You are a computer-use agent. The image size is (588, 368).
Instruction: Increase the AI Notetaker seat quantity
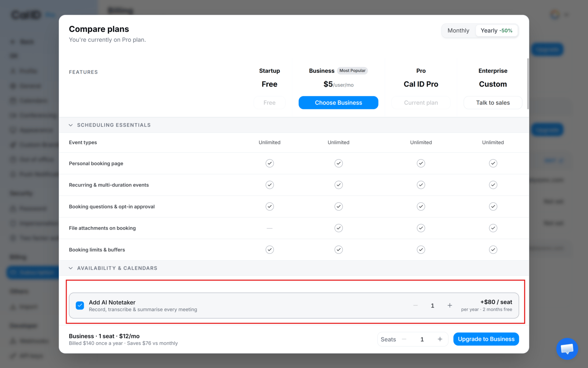449,305
